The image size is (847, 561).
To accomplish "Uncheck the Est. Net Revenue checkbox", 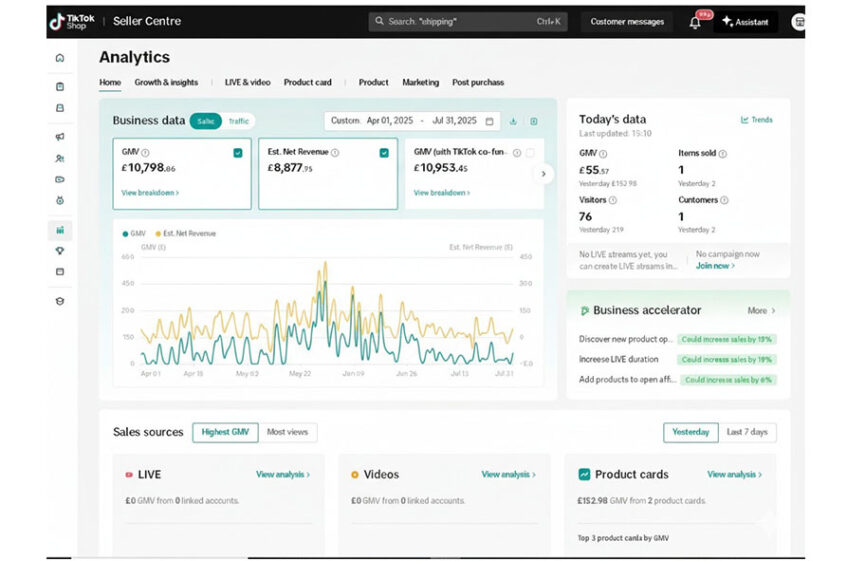I will 384,153.
